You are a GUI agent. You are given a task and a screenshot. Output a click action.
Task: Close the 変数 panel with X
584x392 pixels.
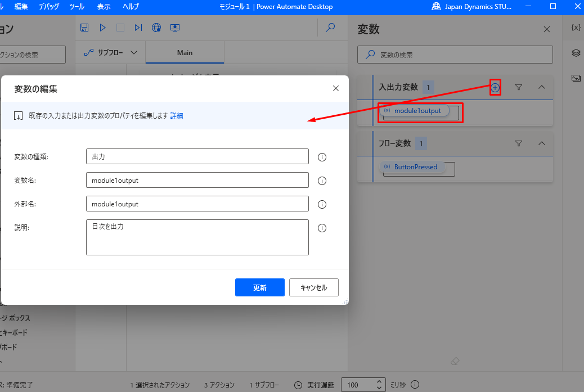click(547, 29)
